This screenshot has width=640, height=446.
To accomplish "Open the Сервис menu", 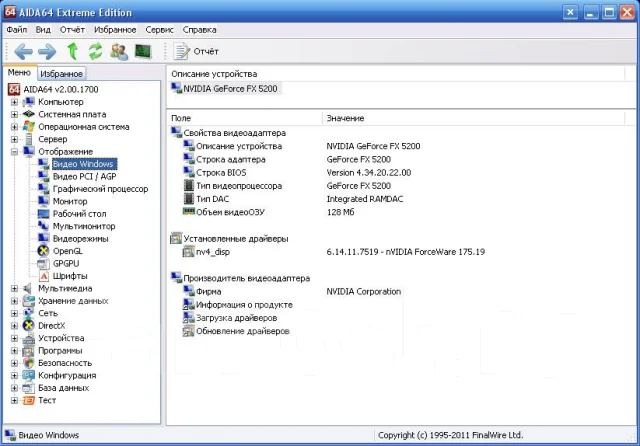I will click(159, 30).
